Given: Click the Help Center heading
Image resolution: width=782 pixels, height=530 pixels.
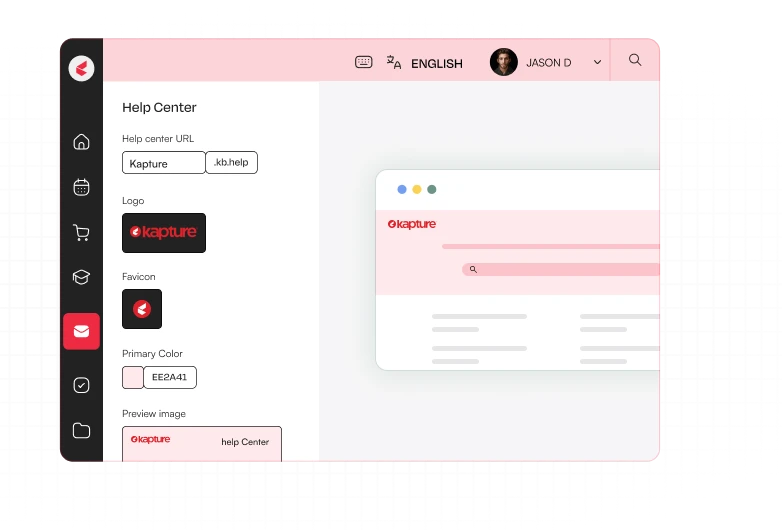Looking at the screenshot, I should pyautogui.click(x=159, y=108).
